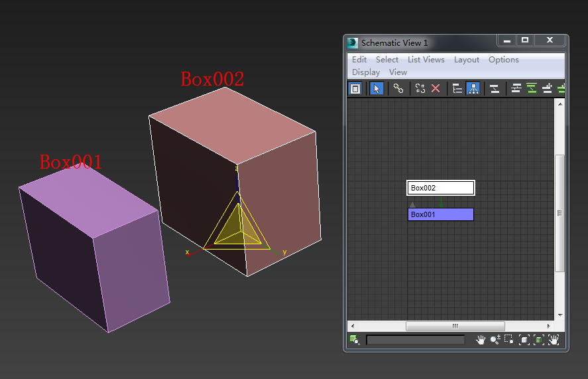Click the horizontal scrollbar right arrow

pyautogui.click(x=549, y=326)
